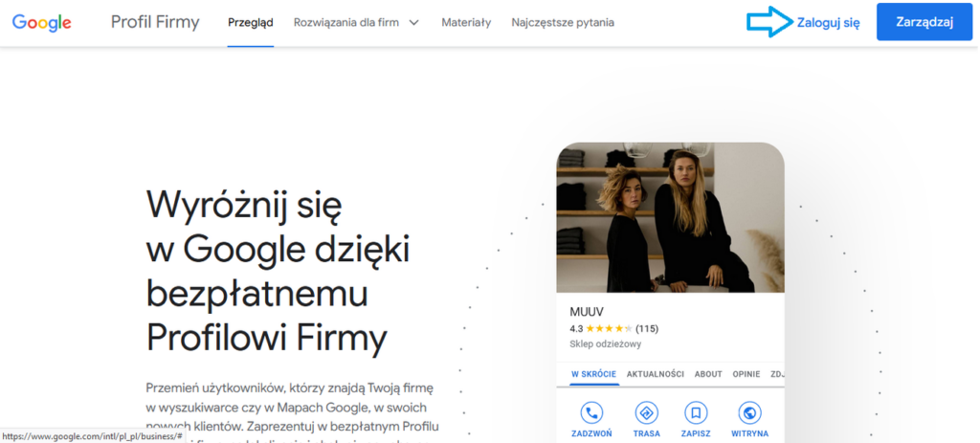Image resolution: width=980 pixels, height=443 pixels.
Task: Tap the Zadzwoń phone icon
Action: (591, 412)
